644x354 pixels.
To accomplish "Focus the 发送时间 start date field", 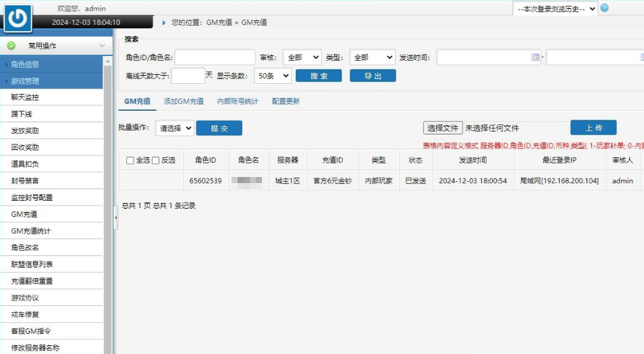I will pyautogui.click(x=489, y=57).
